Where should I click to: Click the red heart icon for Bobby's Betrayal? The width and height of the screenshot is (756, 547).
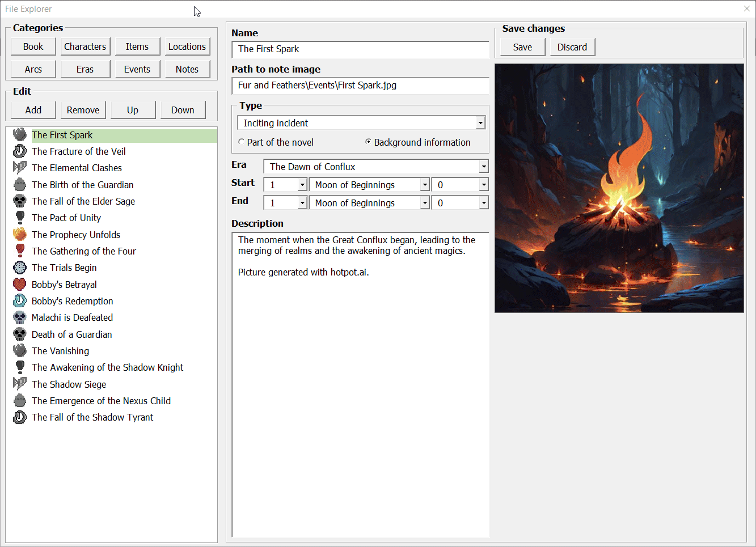click(20, 284)
